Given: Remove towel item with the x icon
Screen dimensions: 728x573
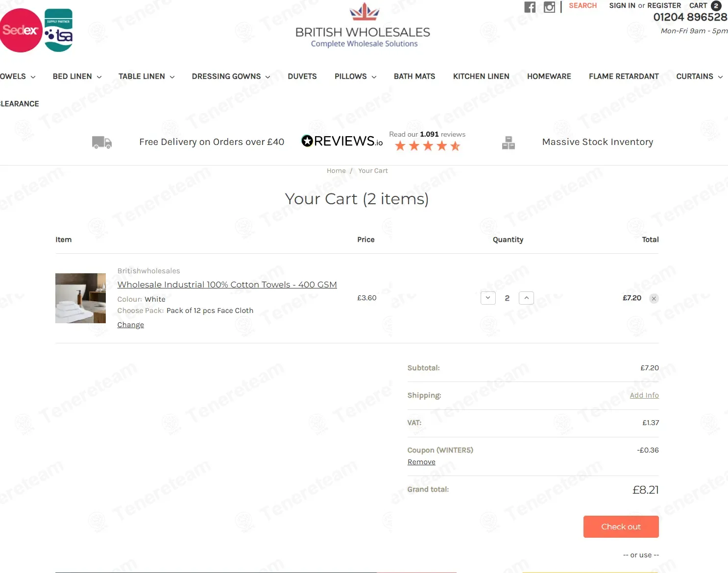Looking at the screenshot, I should point(654,298).
